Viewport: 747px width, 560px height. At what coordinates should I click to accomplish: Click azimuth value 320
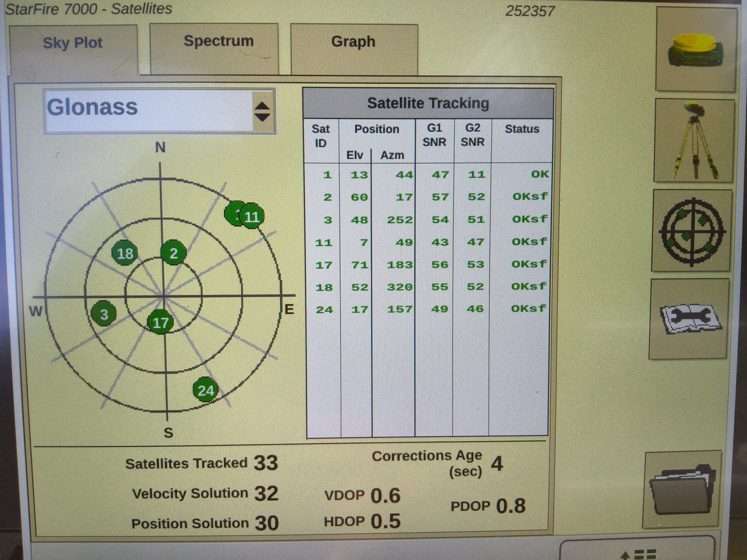tap(400, 287)
